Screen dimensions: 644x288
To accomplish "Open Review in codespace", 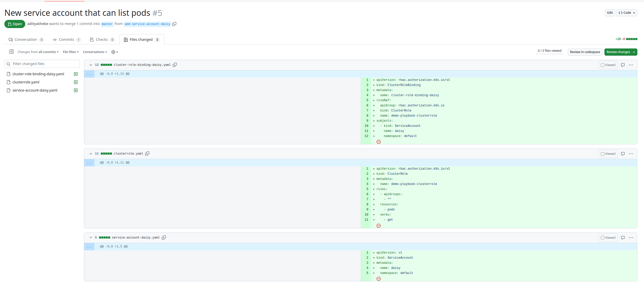I will click(x=585, y=52).
